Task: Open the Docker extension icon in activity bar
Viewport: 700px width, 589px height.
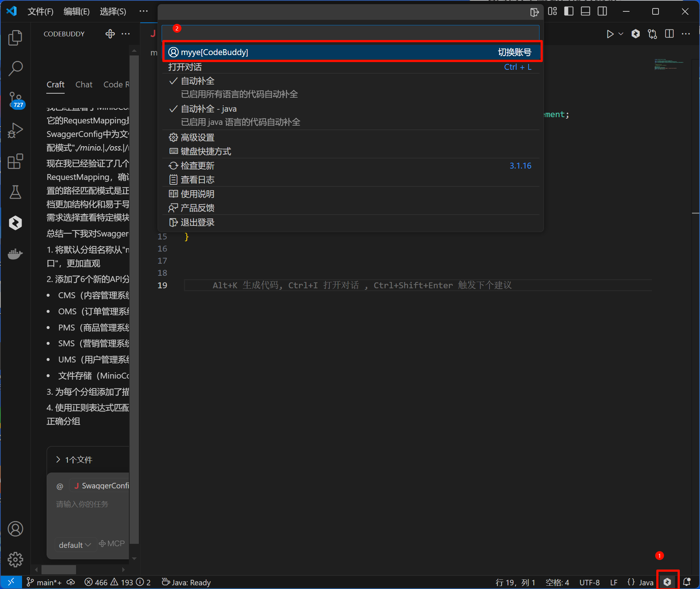Action: 16,254
